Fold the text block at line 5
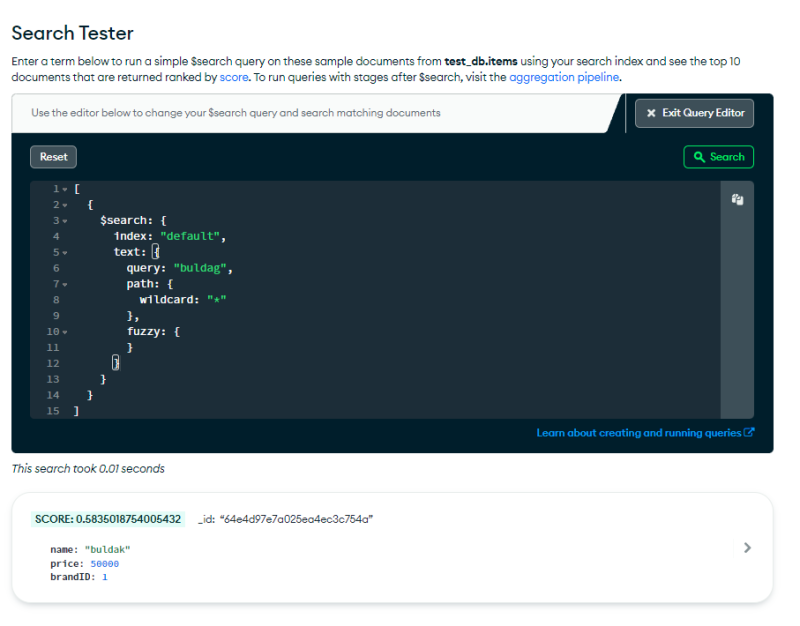 (65, 253)
